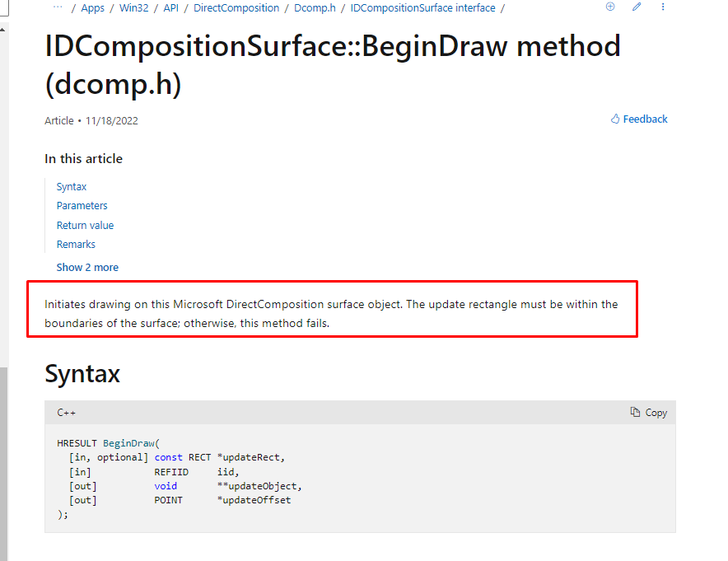Jump to the Parameters section link

pyautogui.click(x=82, y=206)
